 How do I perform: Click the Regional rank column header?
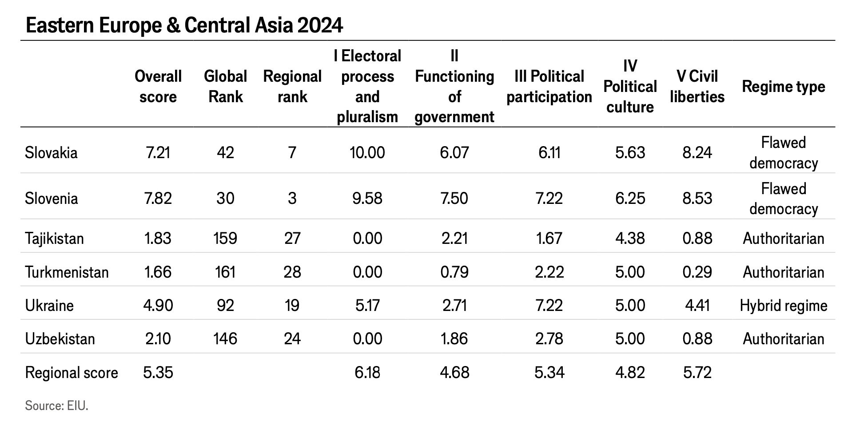tap(292, 87)
